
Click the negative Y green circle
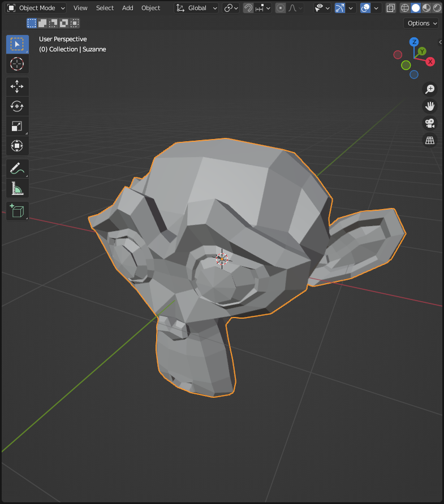click(x=406, y=65)
